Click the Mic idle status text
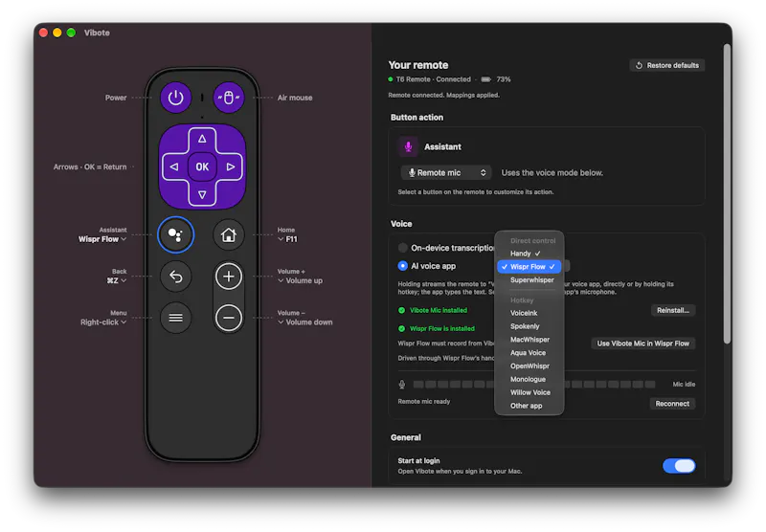This screenshot has height=532, width=766. [684, 385]
